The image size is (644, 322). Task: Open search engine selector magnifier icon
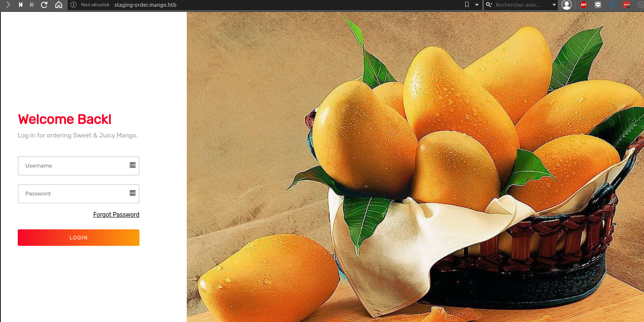point(489,5)
